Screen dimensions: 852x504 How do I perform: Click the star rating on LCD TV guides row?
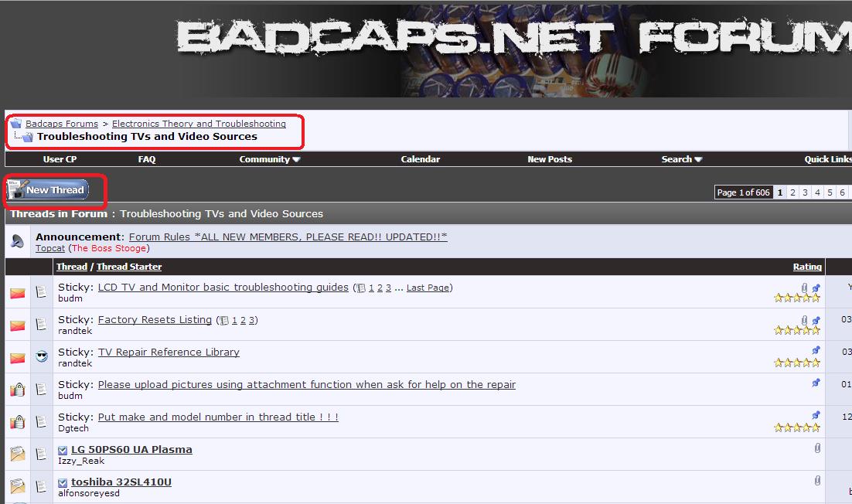[796, 298]
